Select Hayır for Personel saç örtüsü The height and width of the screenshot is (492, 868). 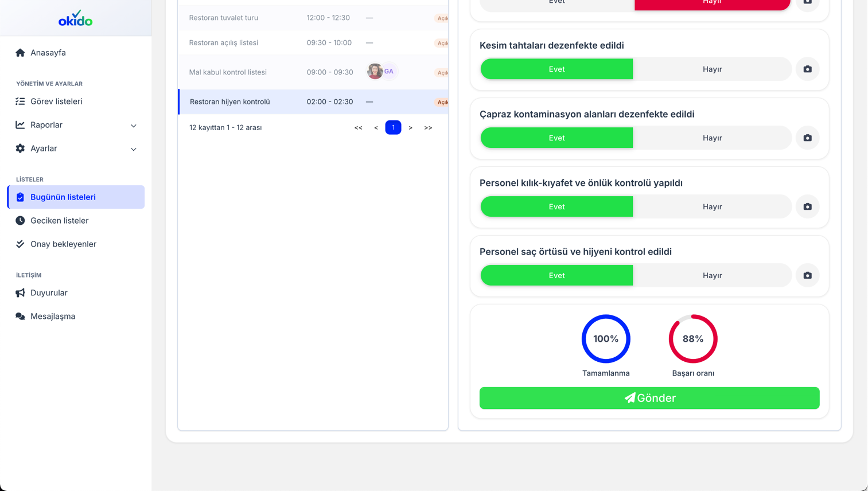click(712, 275)
